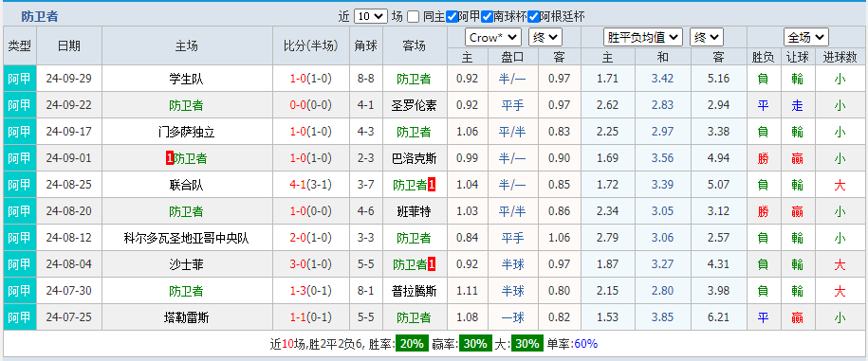Uncheck the 阿根廷杯 checkbox
Screen dimensions: 868x361
click(533, 17)
